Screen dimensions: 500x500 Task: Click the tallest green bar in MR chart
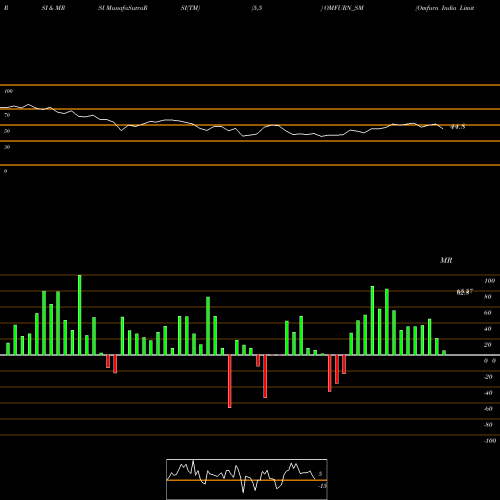click(x=79, y=315)
